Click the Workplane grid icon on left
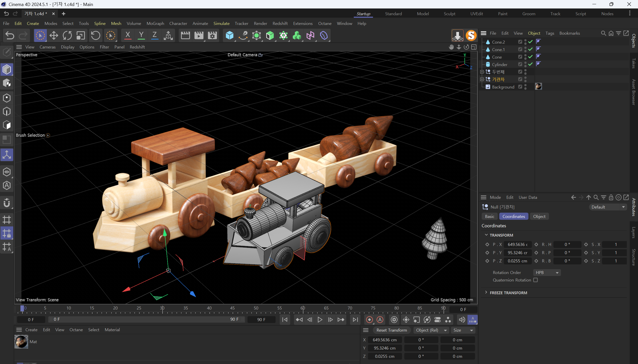Image resolution: width=638 pixels, height=364 pixels. pyautogui.click(x=7, y=220)
